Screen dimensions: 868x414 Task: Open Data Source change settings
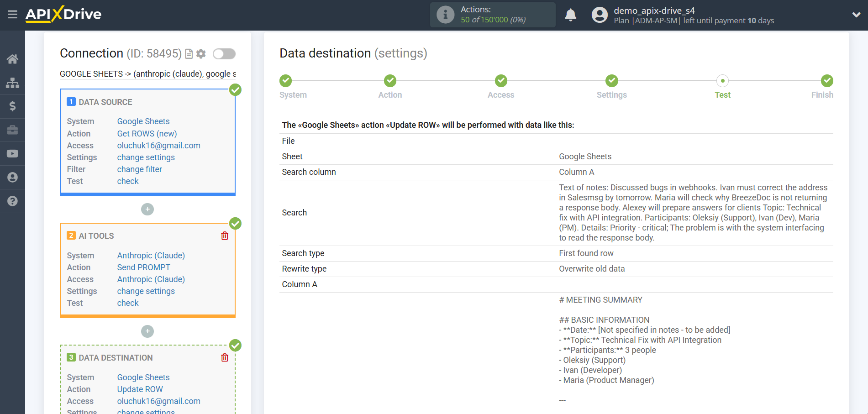[x=146, y=157]
